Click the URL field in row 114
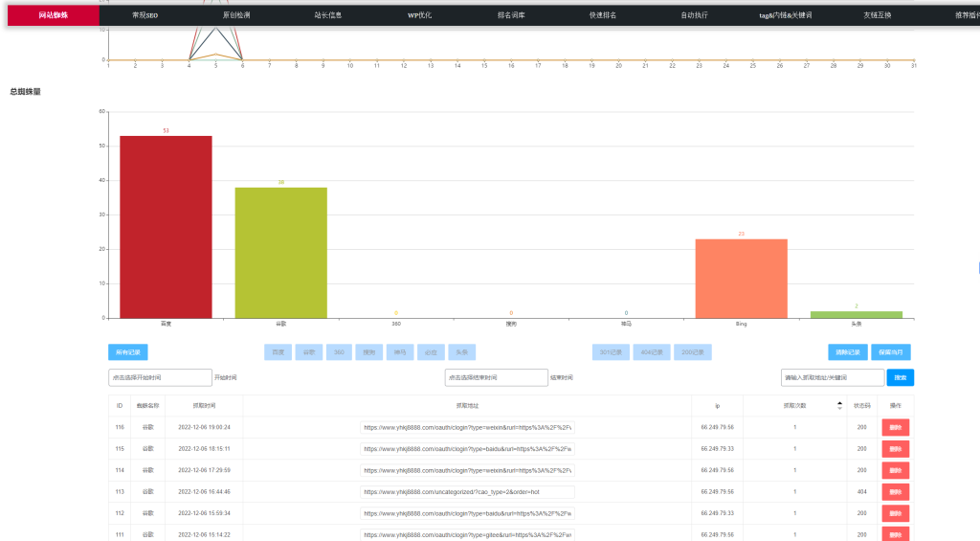 click(x=467, y=470)
